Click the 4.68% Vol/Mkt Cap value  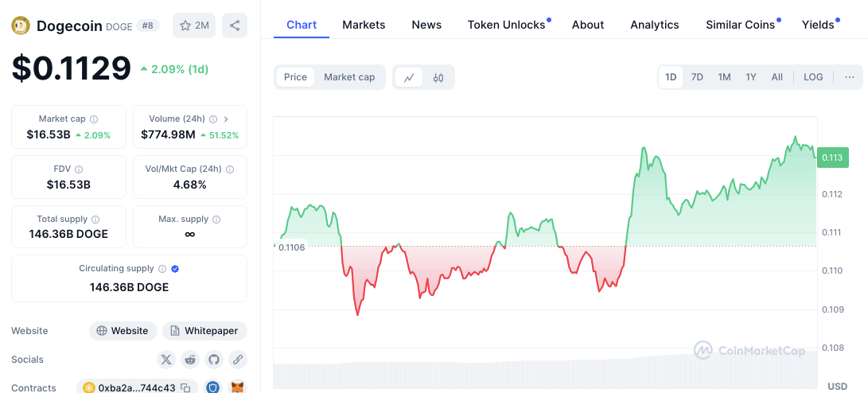pyautogui.click(x=190, y=185)
